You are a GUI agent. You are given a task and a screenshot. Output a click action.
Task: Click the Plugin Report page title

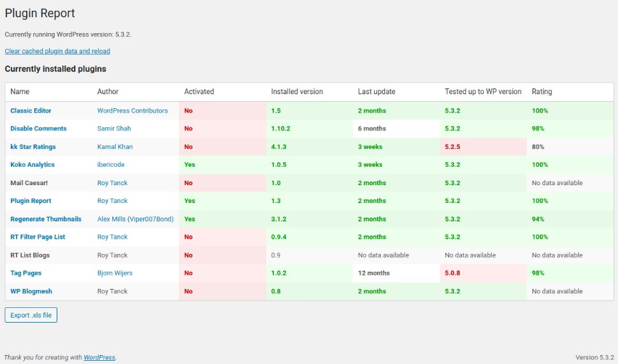pyautogui.click(x=40, y=13)
